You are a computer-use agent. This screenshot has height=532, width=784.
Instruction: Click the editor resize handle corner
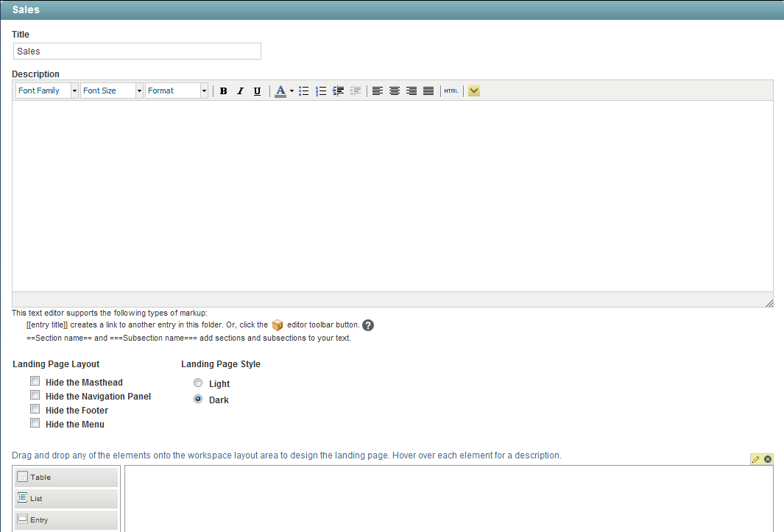coord(769,303)
